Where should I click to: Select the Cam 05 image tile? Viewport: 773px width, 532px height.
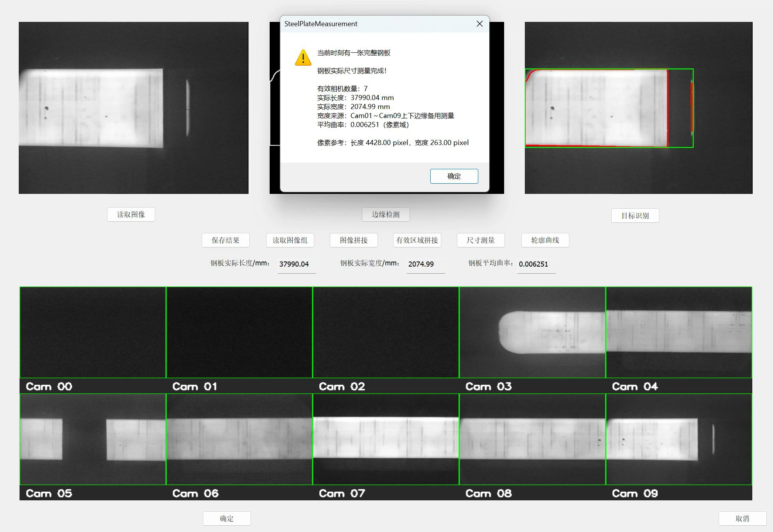point(93,439)
